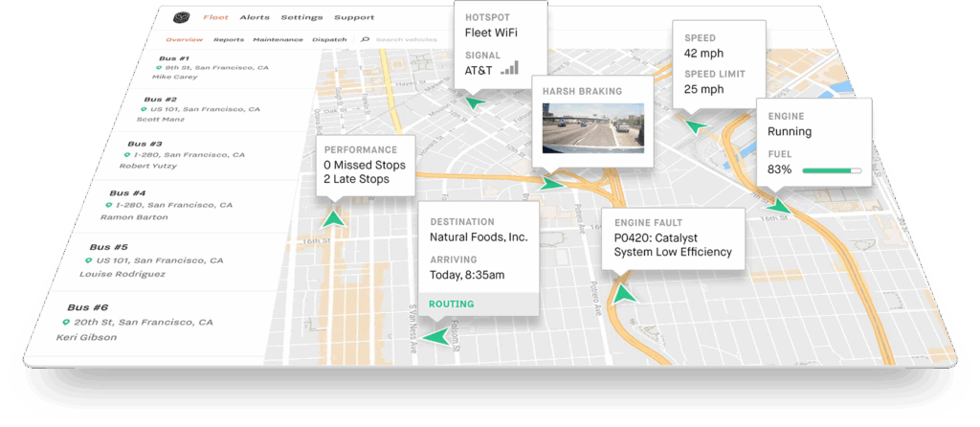Switch to the Reports tab
This screenshot has width=980, height=427.
(x=229, y=39)
